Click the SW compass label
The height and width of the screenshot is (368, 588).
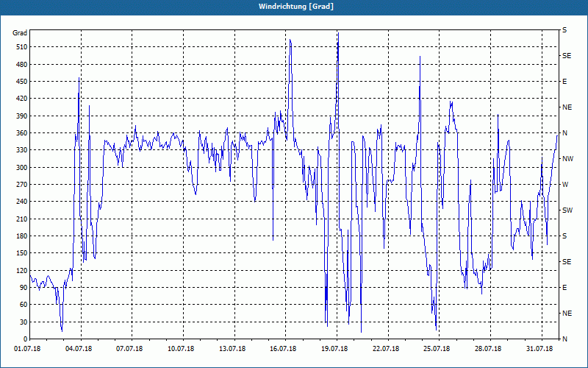pyautogui.click(x=567, y=210)
